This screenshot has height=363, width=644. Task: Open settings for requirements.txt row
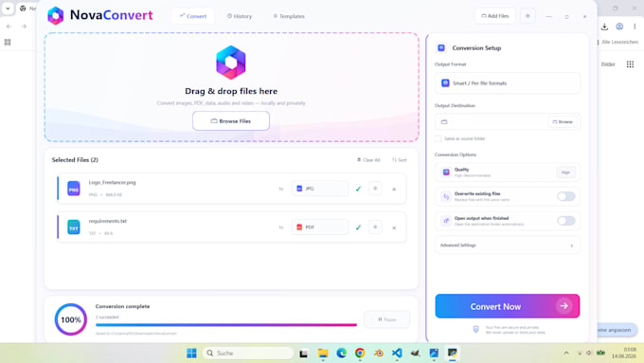click(x=375, y=227)
